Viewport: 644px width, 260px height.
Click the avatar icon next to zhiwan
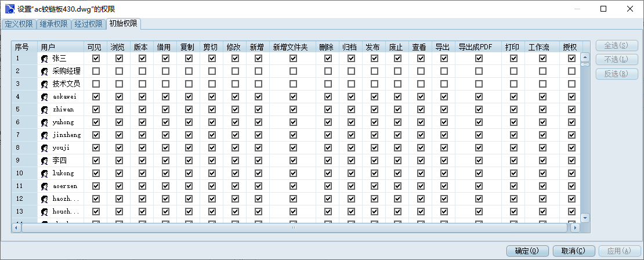45,110
